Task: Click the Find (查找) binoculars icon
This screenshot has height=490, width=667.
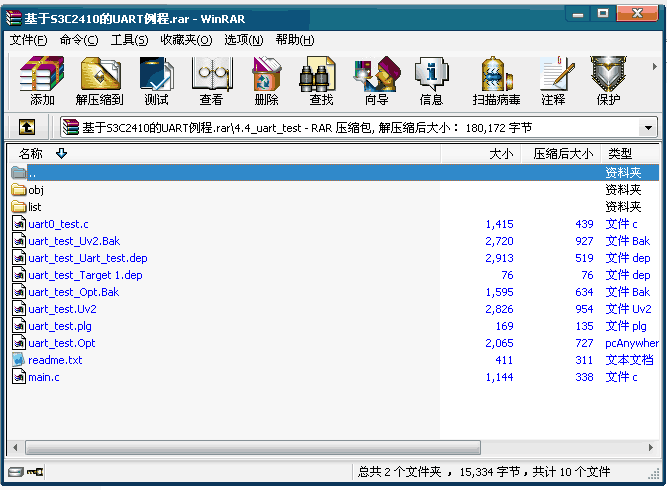Action: pyautogui.click(x=317, y=74)
